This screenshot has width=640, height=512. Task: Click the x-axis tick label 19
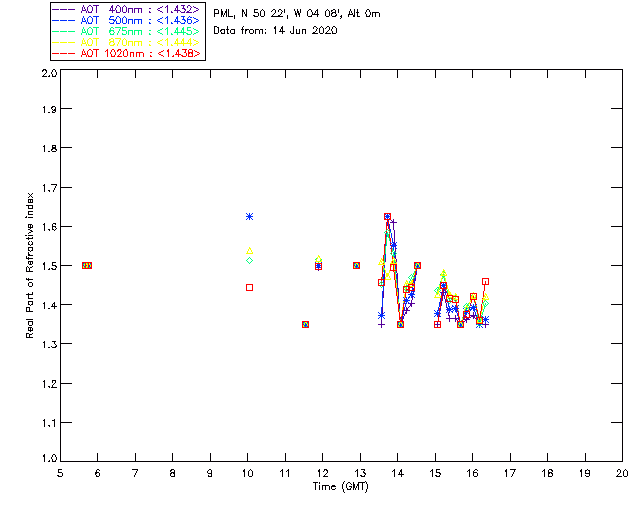point(585,473)
